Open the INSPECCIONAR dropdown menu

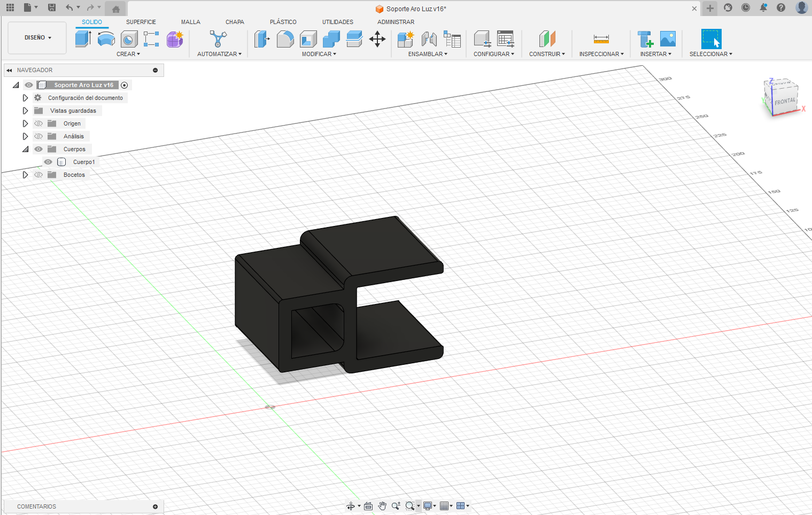pos(601,54)
